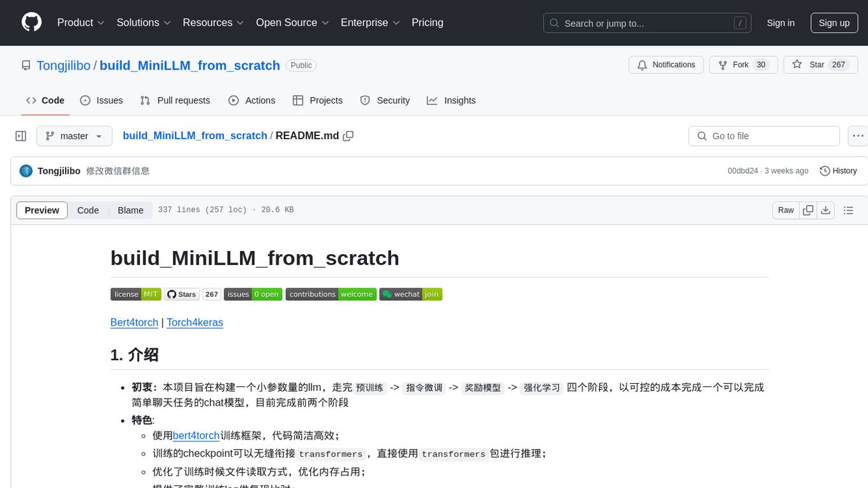868x488 pixels.
Task: Click the repository icon beside Tongjilibo
Action: pyautogui.click(x=26, y=65)
